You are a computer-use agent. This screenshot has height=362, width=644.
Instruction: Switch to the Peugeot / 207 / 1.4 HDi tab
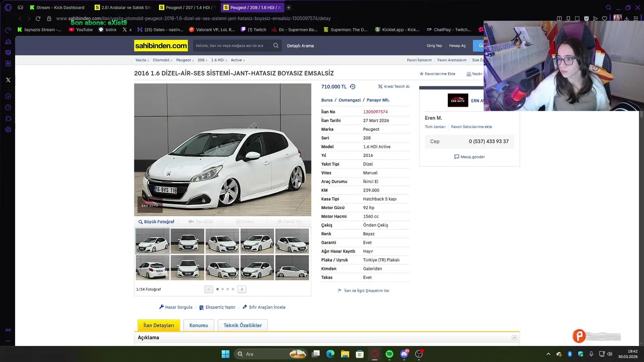(x=187, y=8)
